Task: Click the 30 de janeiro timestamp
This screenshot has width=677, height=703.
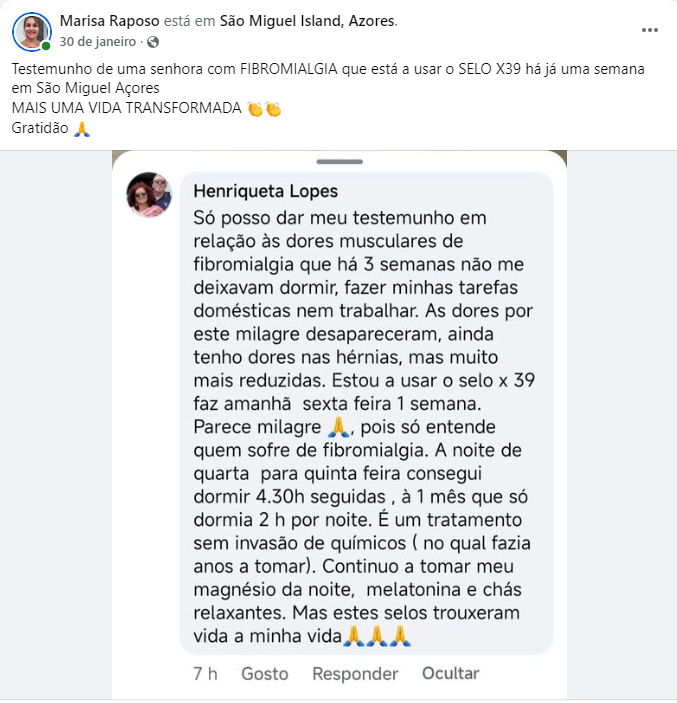Action: coord(98,42)
